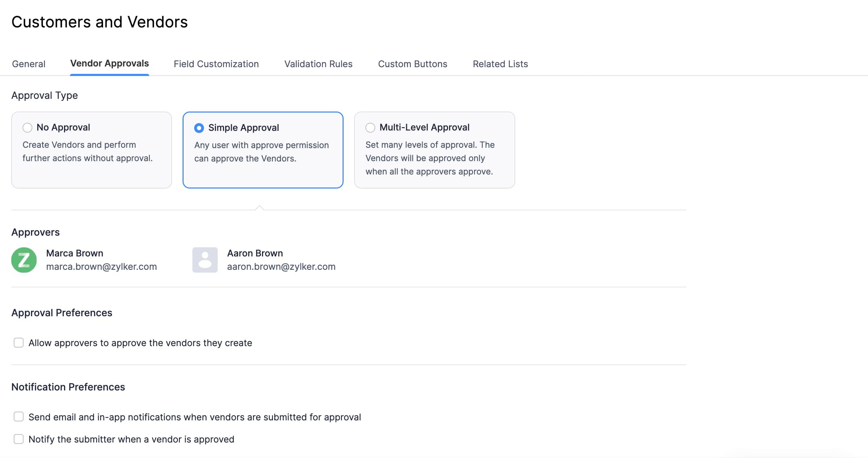
Task: Enable email notifications for vendor approval submissions
Action: (x=19, y=416)
